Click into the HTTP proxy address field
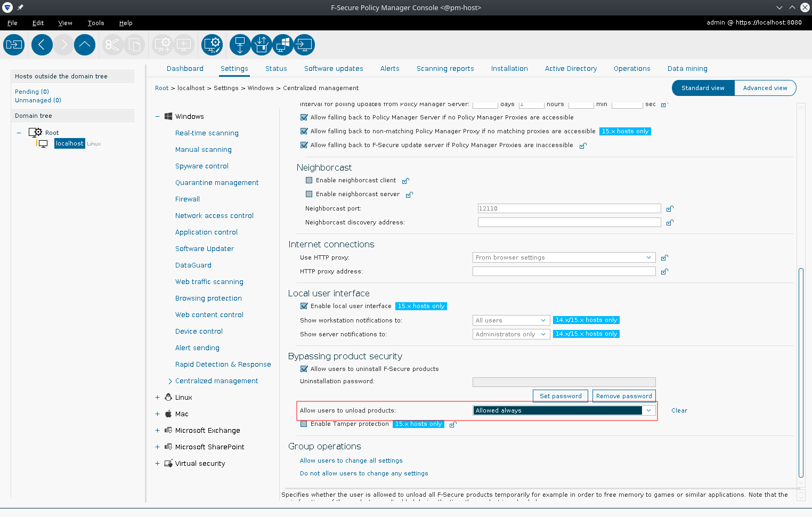This screenshot has height=517, width=812. point(564,271)
